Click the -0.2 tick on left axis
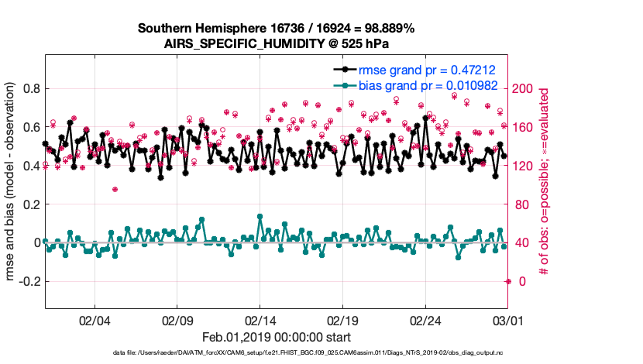The height and width of the screenshot is (364, 643). tap(29, 281)
